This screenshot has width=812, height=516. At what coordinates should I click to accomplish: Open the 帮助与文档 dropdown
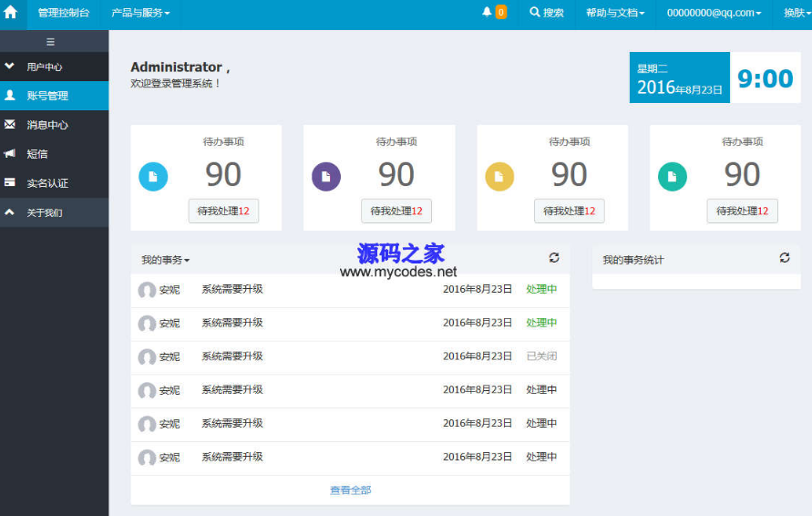point(615,13)
